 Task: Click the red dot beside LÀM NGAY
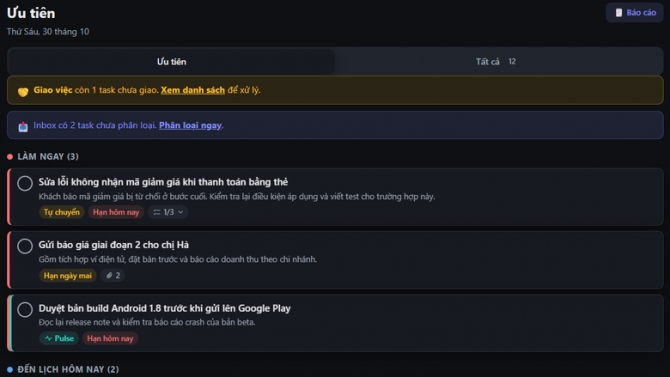point(10,157)
